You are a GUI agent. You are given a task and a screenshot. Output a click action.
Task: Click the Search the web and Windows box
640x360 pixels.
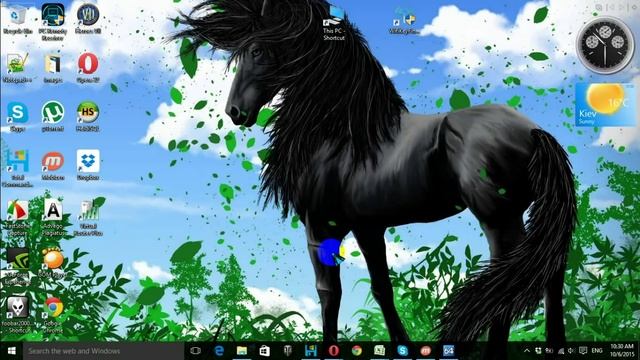pyautogui.click(x=104, y=351)
